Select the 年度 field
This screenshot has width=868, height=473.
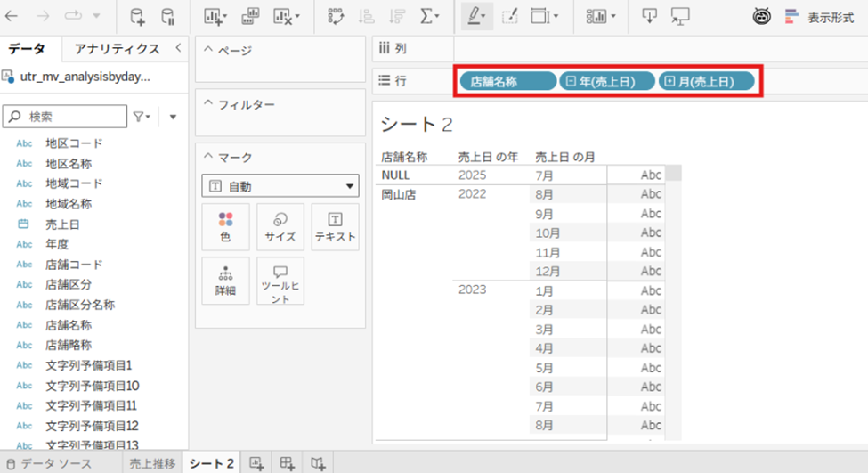[57, 244]
